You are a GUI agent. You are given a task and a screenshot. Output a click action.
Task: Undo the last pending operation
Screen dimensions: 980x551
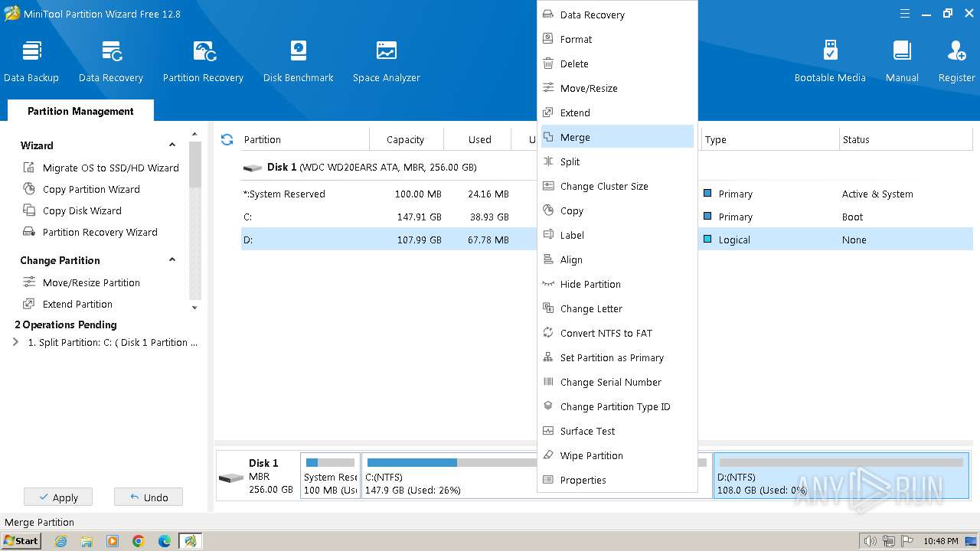tap(149, 497)
